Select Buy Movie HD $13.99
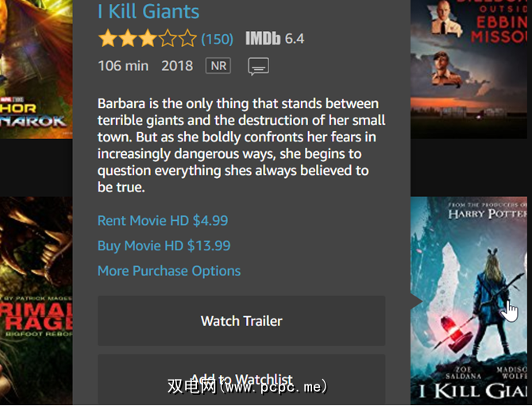The width and height of the screenshot is (532, 406). click(164, 246)
